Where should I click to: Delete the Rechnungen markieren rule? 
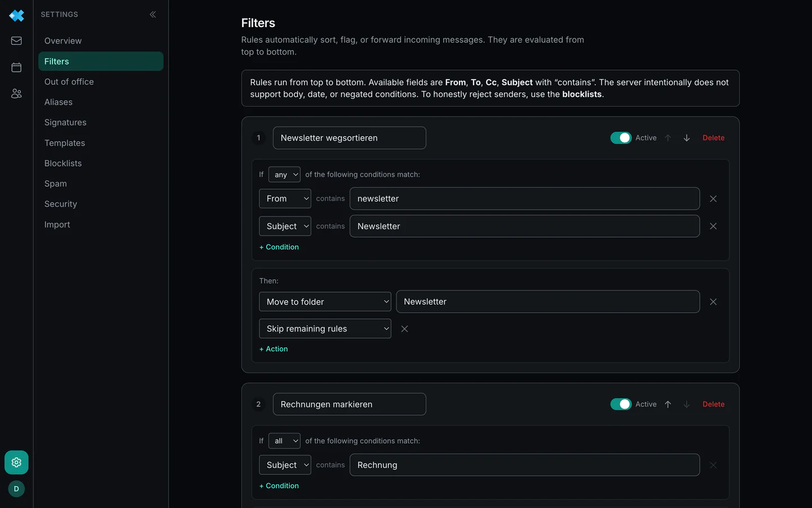coord(713,404)
